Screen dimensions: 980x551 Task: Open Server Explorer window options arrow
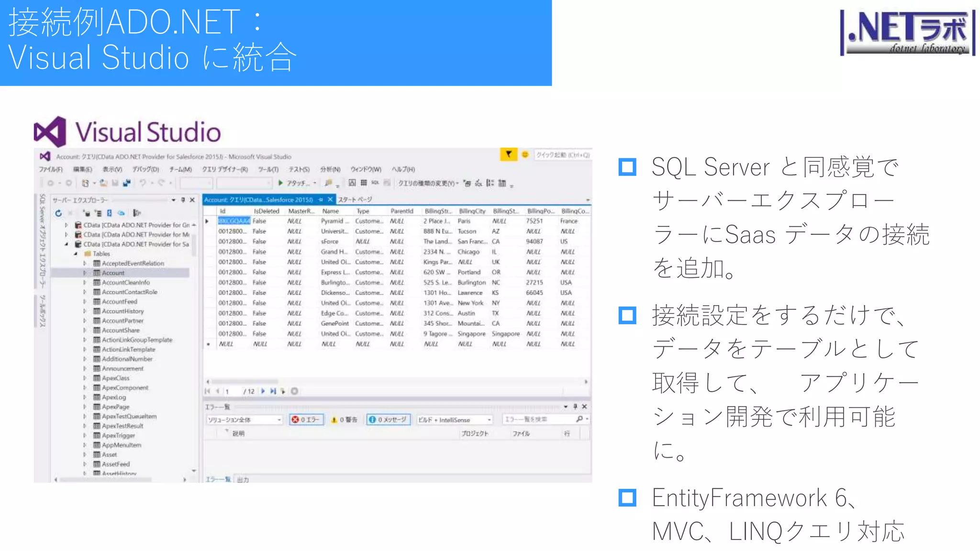pyautogui.click(x=173, y=200)
